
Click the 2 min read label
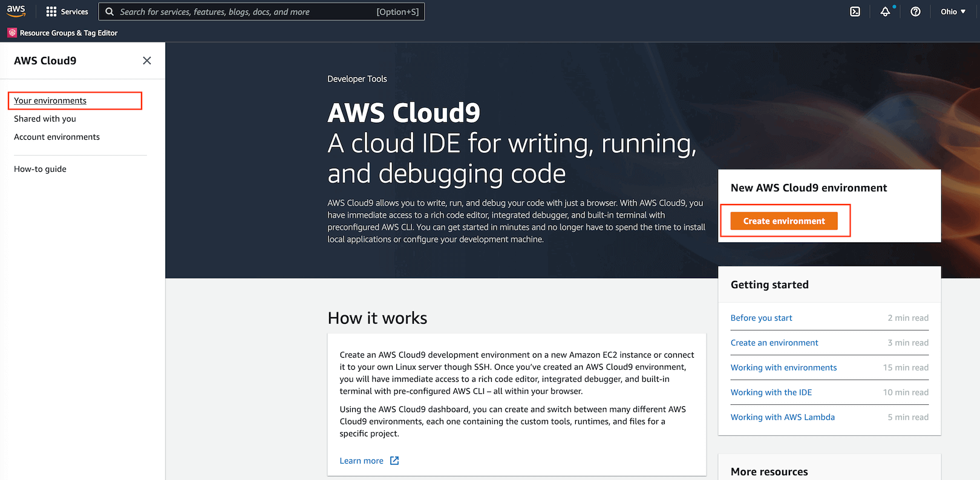coord(908,318)
